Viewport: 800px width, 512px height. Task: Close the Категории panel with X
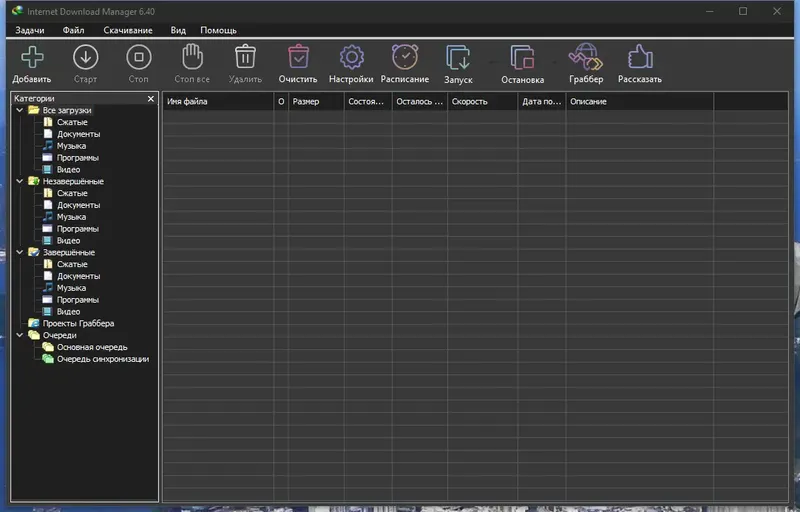[151, 98]
